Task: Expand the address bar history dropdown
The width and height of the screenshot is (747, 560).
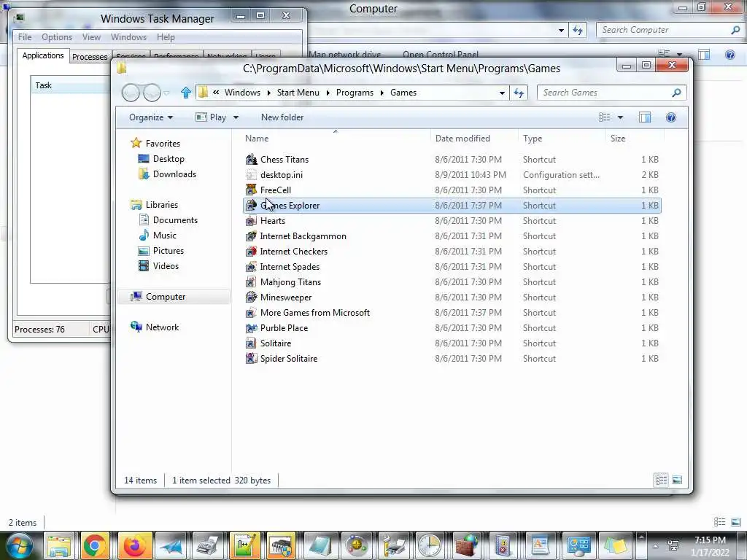Action: 502,93
